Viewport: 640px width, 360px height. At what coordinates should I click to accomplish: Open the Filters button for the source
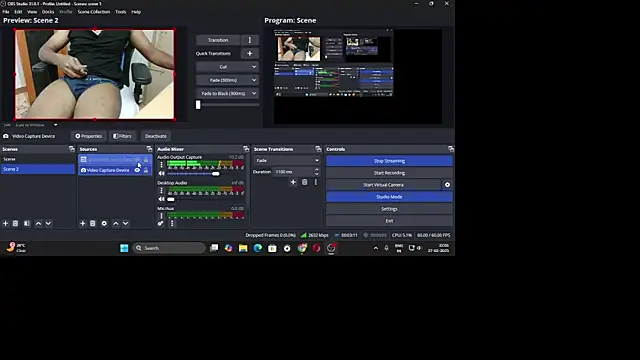pyautogui.click(x=122, y=136)
